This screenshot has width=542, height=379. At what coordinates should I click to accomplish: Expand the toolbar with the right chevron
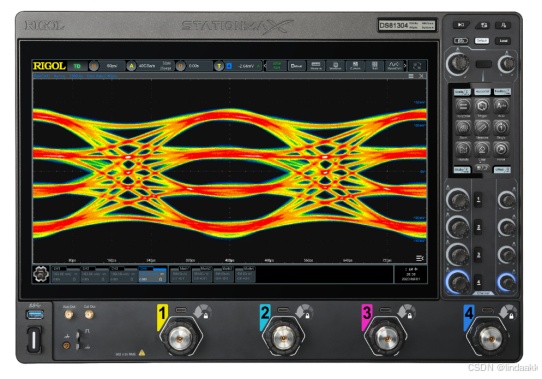(x=405, y=65)
